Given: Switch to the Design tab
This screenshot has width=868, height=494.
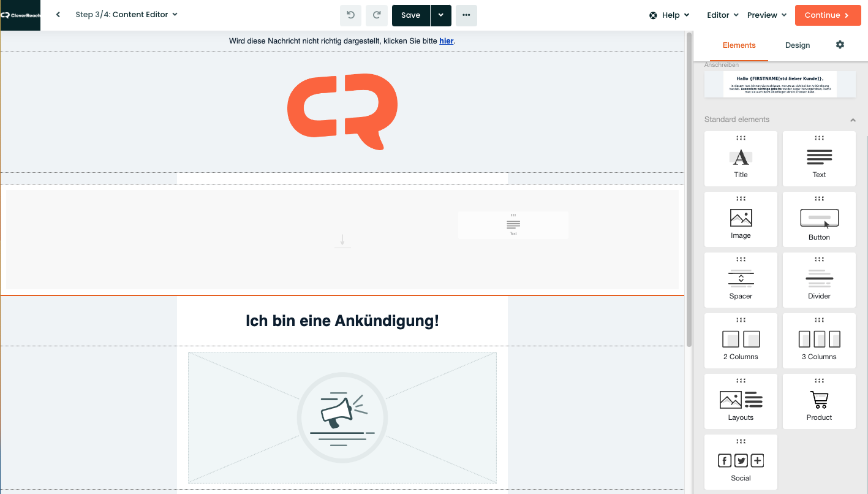Looking at the screenshot, I should pos(798,45).
